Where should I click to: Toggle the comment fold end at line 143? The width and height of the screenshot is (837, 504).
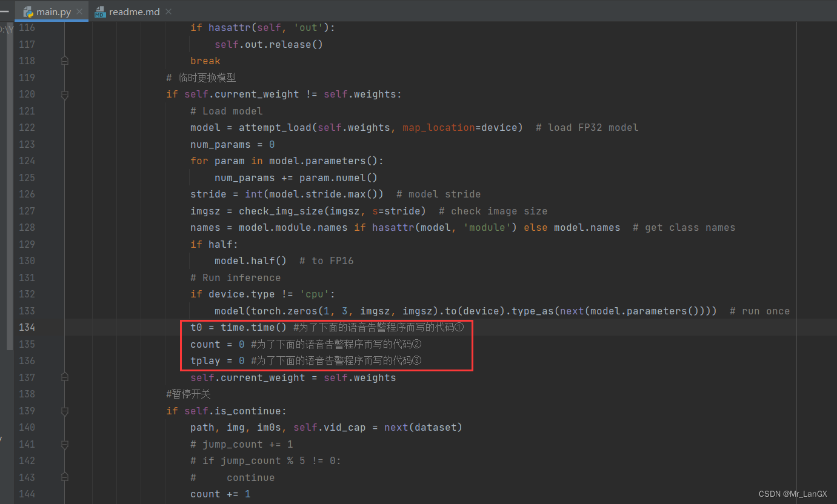click(65, 477)
